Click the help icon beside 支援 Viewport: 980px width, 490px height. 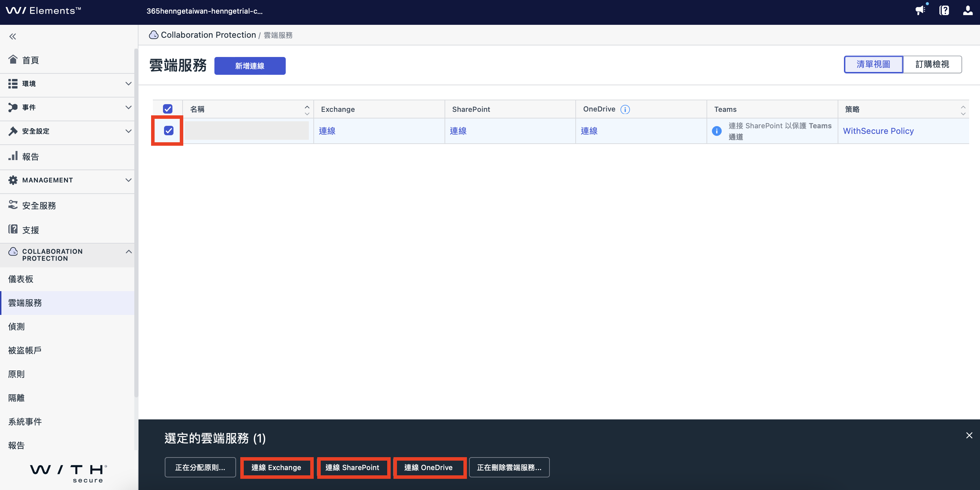(13, 229)
